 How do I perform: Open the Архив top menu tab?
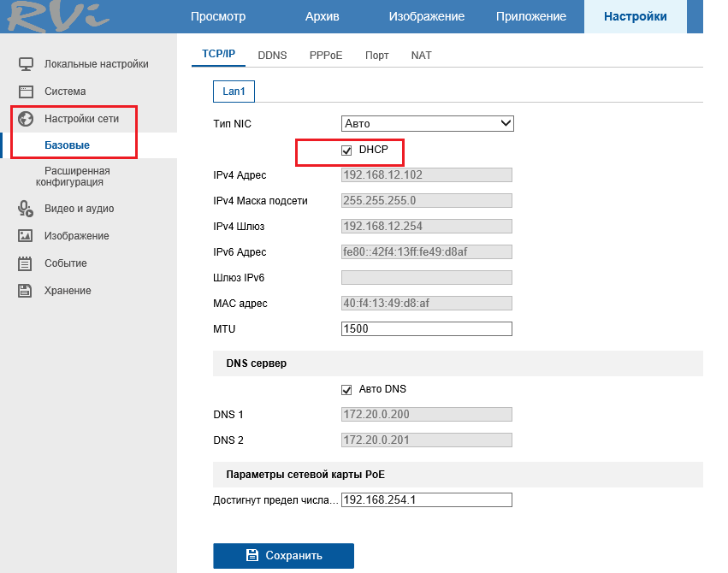[323, 17]
